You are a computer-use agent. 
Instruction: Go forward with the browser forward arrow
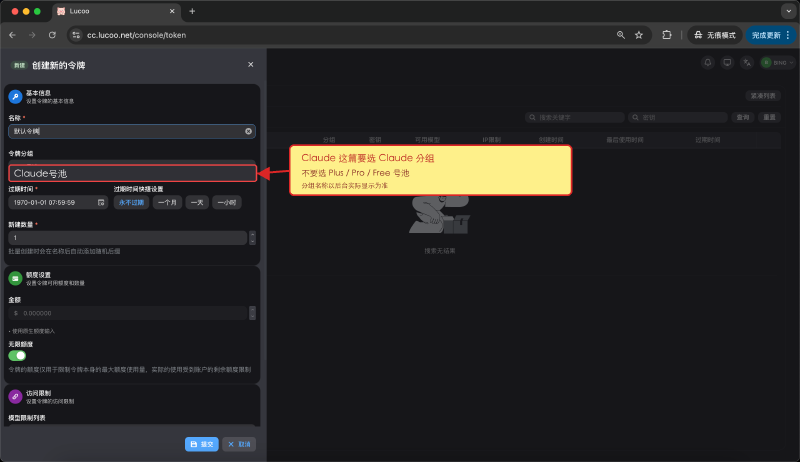pos(32,35)
